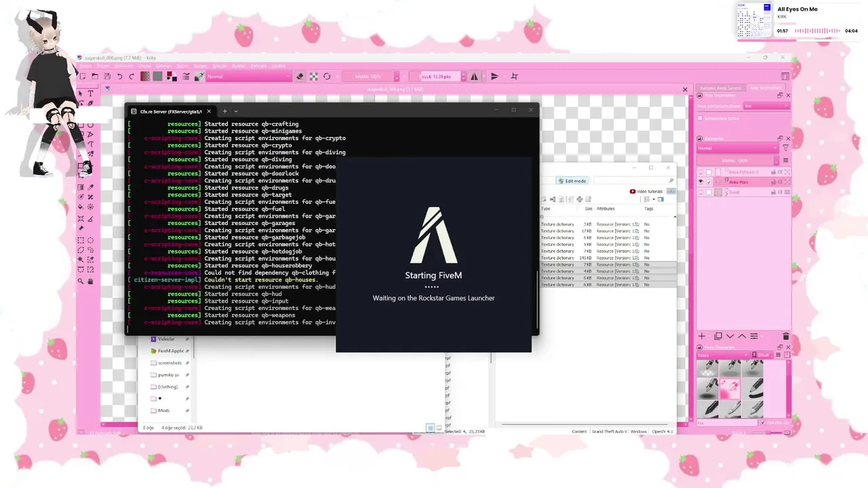Adjust the Matlık opacity slider in toolbar
The width and height of the screenshot is (868, 488).
(x=370, y=76)
